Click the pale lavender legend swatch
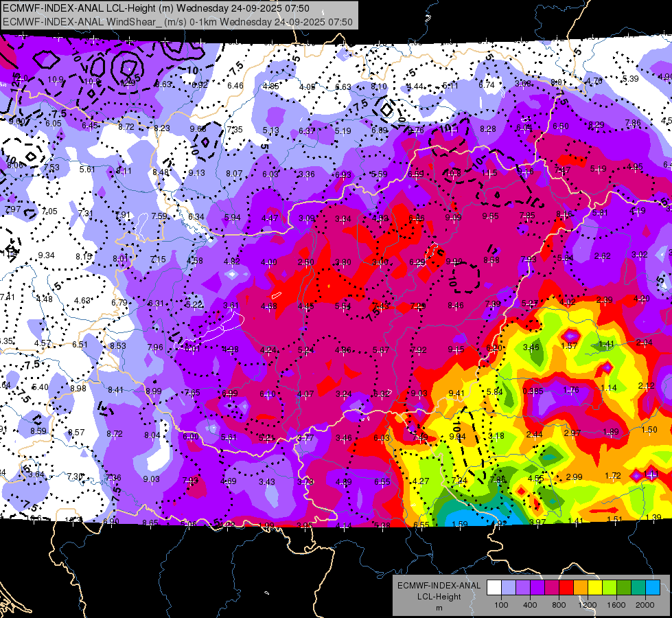 (508, 588)
